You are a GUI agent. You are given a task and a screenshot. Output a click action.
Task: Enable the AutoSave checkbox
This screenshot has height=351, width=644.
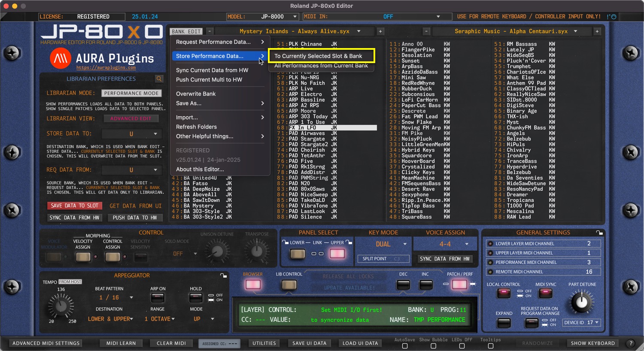[x=404, y=346]
